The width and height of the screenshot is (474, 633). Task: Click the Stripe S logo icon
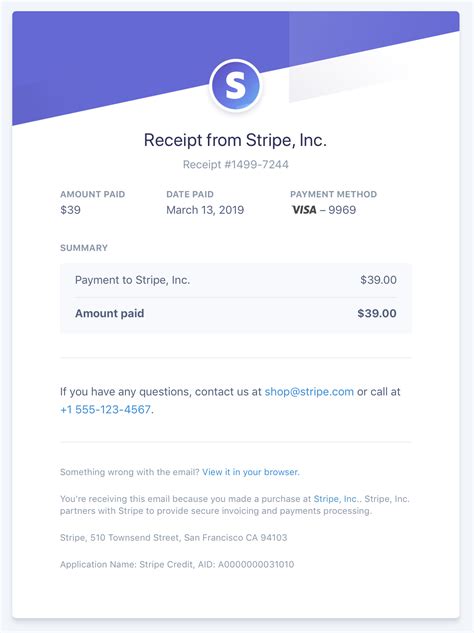click(235, 86)
